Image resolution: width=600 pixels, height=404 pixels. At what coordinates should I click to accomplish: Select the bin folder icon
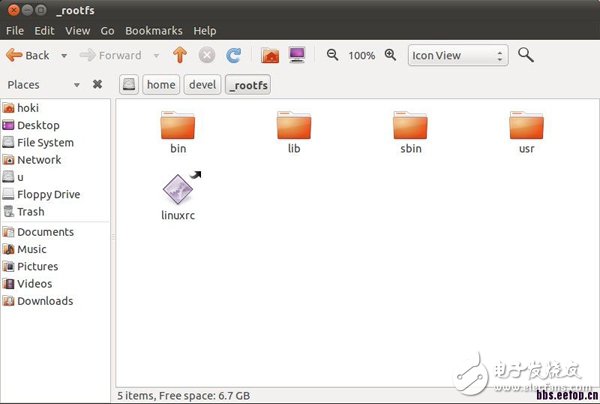pyautogui.click(x=178, y=125)
